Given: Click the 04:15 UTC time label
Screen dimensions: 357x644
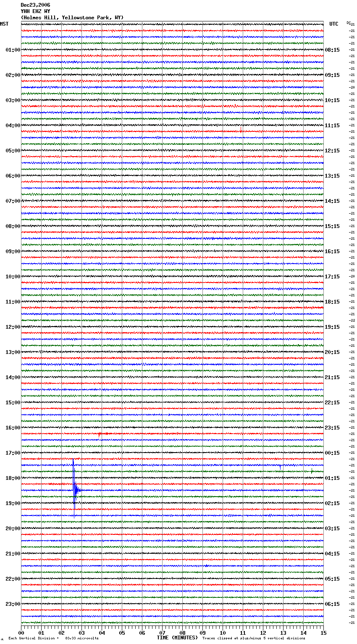Looking at the screenshot, I should click(332, 554).
